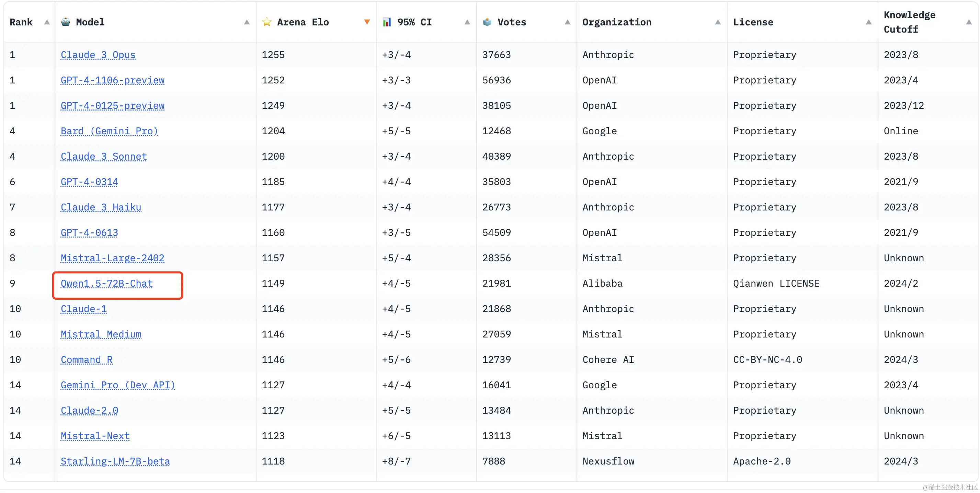Screen dimensions: 980x493
Task: Click the star icon beside Arena Elo
Action: click(267, 22)
